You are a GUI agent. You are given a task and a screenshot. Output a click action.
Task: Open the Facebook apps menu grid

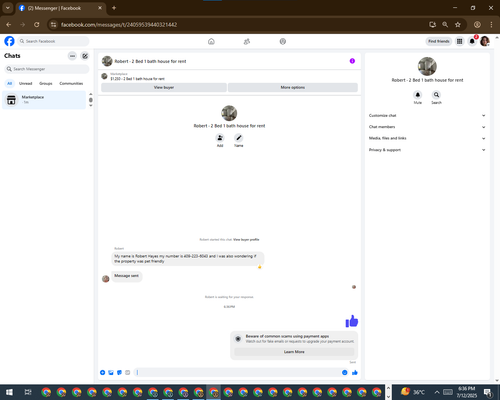[459, 41]
